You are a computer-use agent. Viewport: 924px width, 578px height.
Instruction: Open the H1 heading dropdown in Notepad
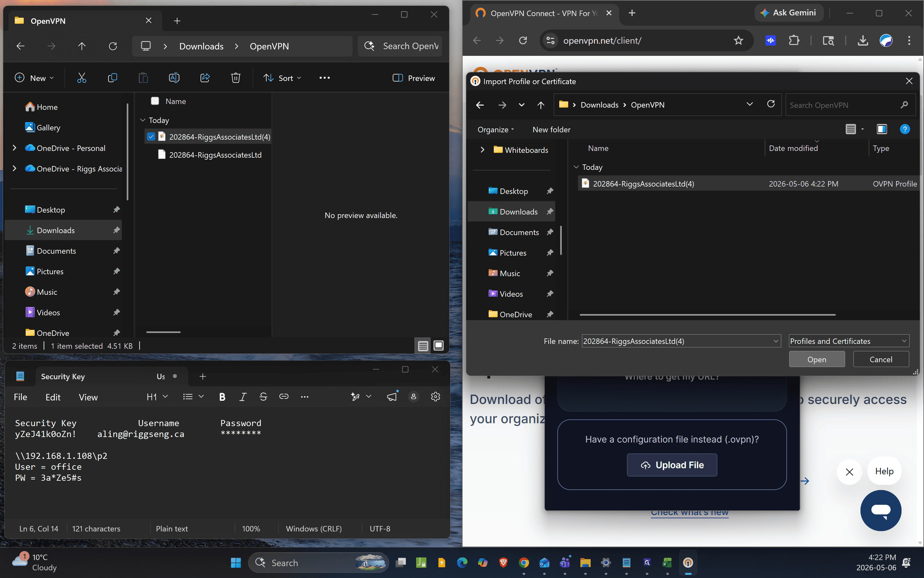[157, 397]
